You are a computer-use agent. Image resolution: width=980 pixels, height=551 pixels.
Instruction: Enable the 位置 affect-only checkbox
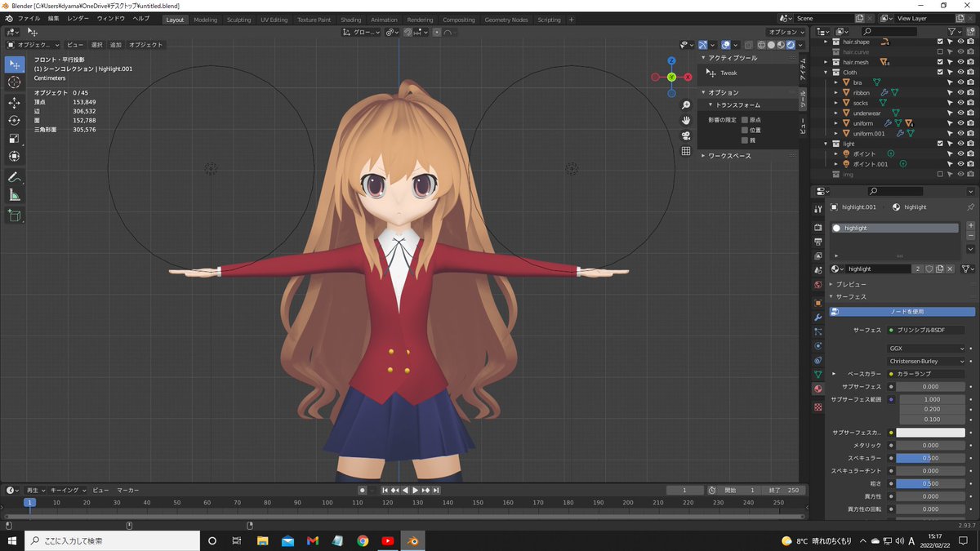[x=745, y=130]
